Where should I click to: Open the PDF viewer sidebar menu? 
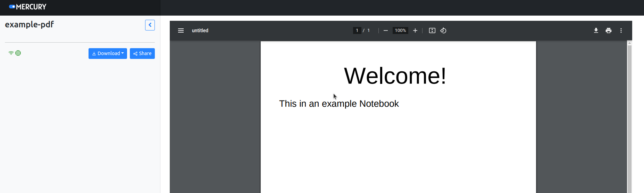(181, 30)
